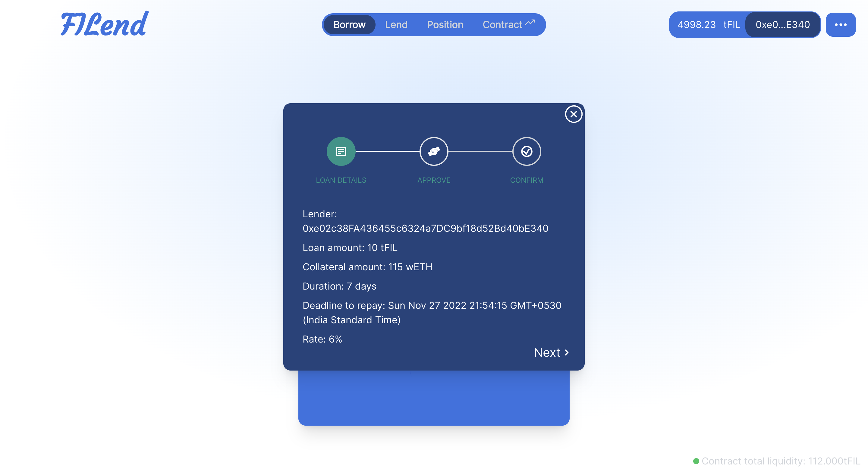Click the Loan Details step icon
This screenshot has width=868, height=475.
(341, 151)
